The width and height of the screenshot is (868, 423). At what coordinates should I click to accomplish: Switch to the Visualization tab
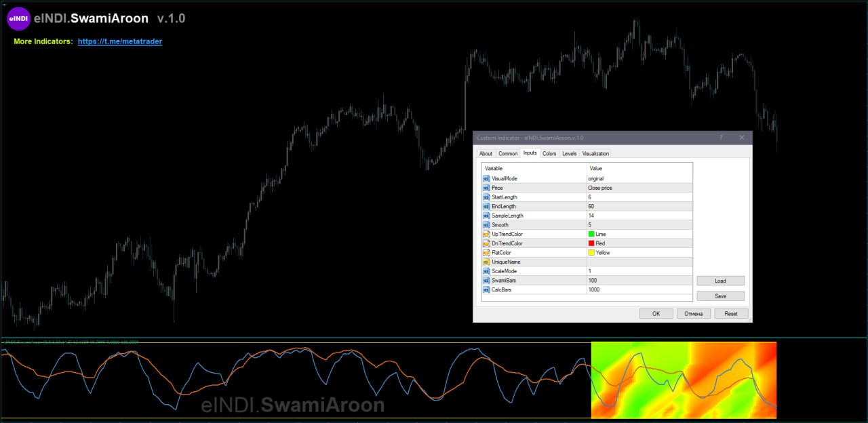(x=595, y=154)
